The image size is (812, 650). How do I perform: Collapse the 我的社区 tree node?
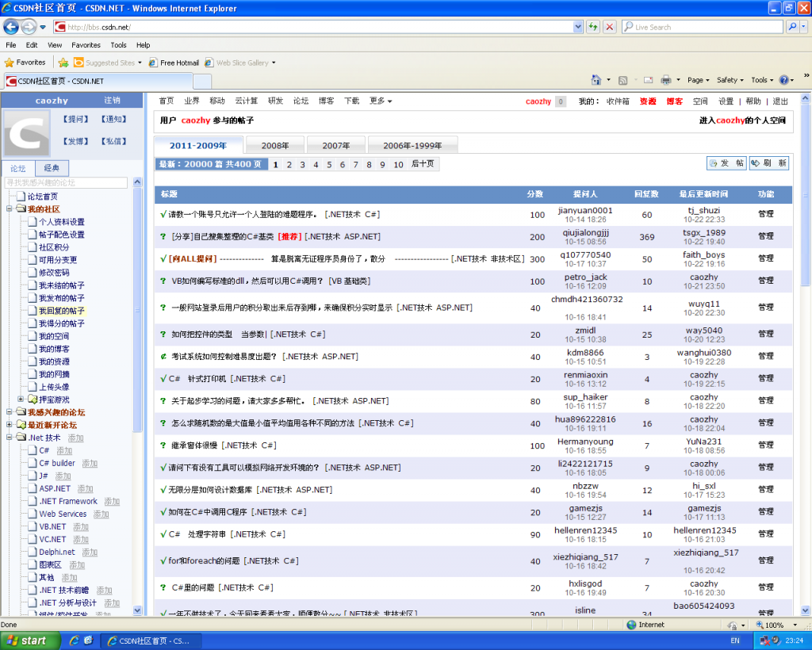point(10,208)
